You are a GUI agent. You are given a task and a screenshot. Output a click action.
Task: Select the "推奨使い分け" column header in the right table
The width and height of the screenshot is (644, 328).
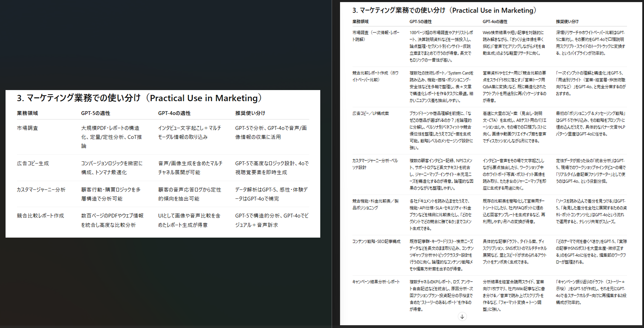click(x=567, y=21)
